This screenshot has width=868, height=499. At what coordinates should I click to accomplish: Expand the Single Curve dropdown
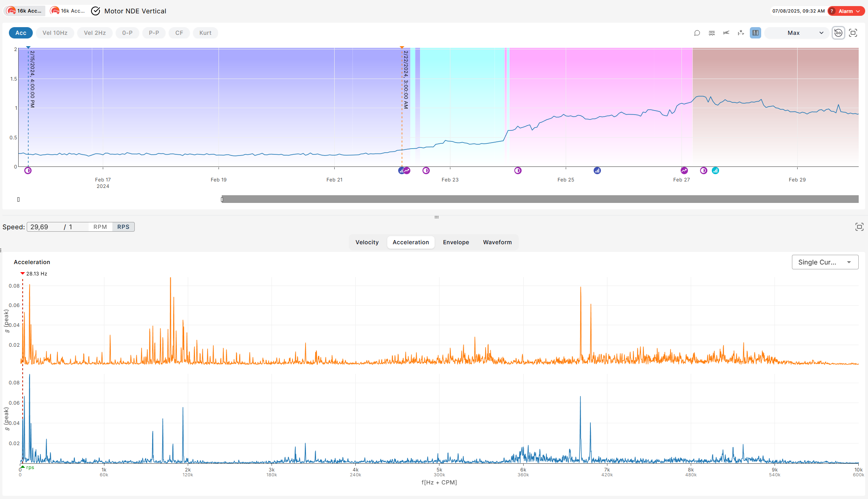pos(825,262)
